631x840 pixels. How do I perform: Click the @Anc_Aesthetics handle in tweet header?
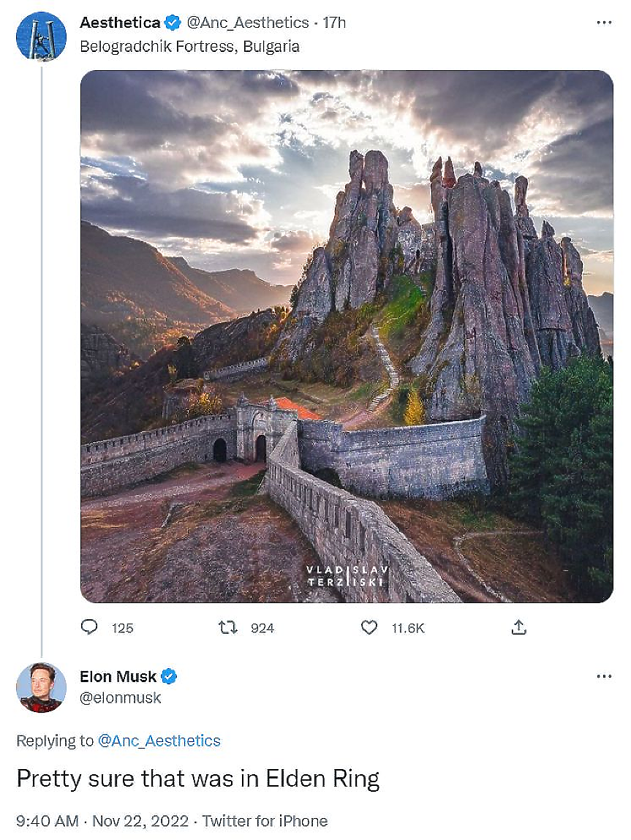(249, 23)
